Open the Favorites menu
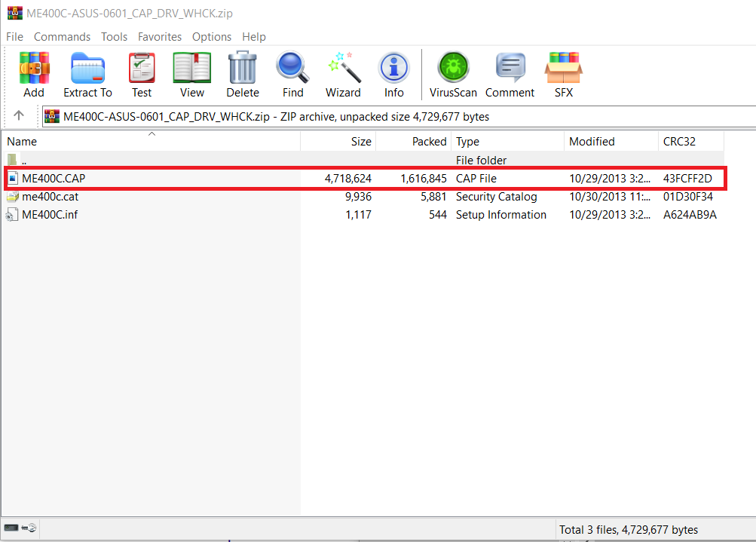The height and width of the screenshot is (542, 756). [160, 37]
